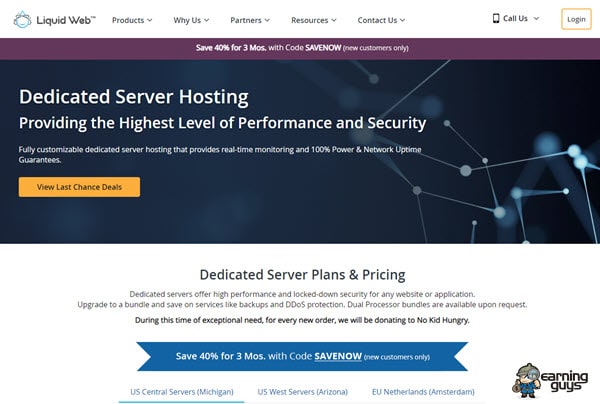The height and width of the screenshot is (404, 600).
Task: Select the US Central Servers (Michigan) tab
Action: click(x=182, y=392)
